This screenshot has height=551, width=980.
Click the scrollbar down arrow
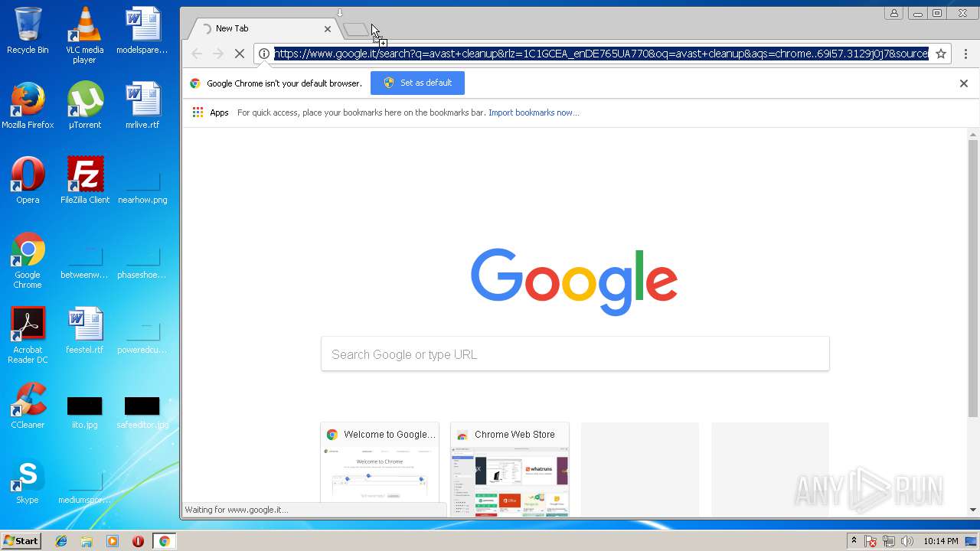coord(973,510)
